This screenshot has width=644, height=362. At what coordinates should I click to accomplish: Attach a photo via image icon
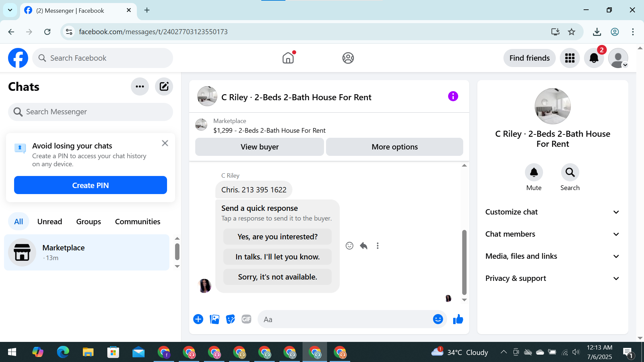[214, 319]
